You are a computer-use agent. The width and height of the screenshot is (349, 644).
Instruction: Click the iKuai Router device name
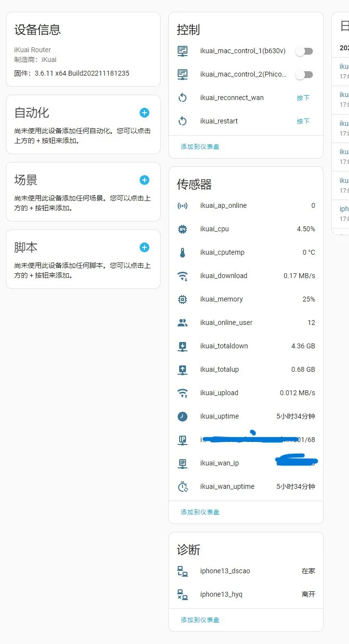pyautogui.click(x=32, y=50)
